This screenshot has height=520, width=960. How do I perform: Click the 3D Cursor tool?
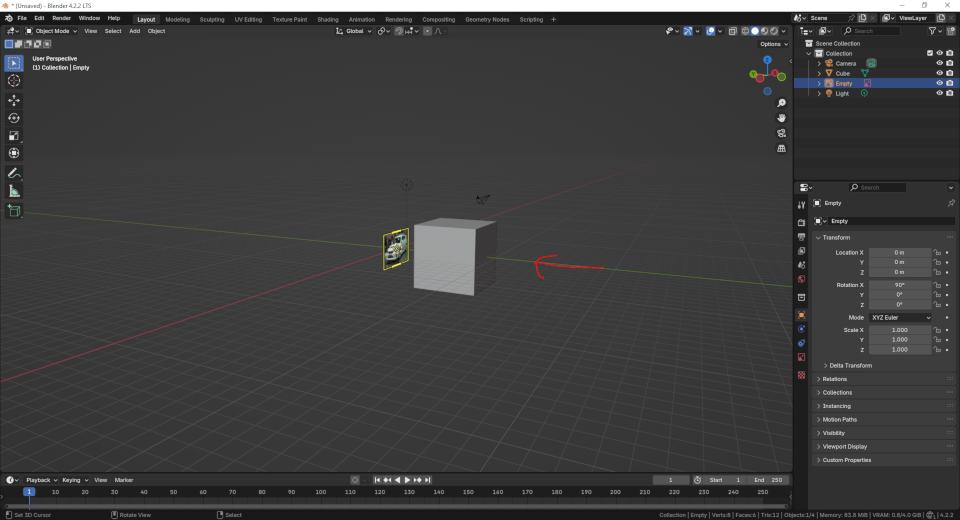[x=14, y=81]
